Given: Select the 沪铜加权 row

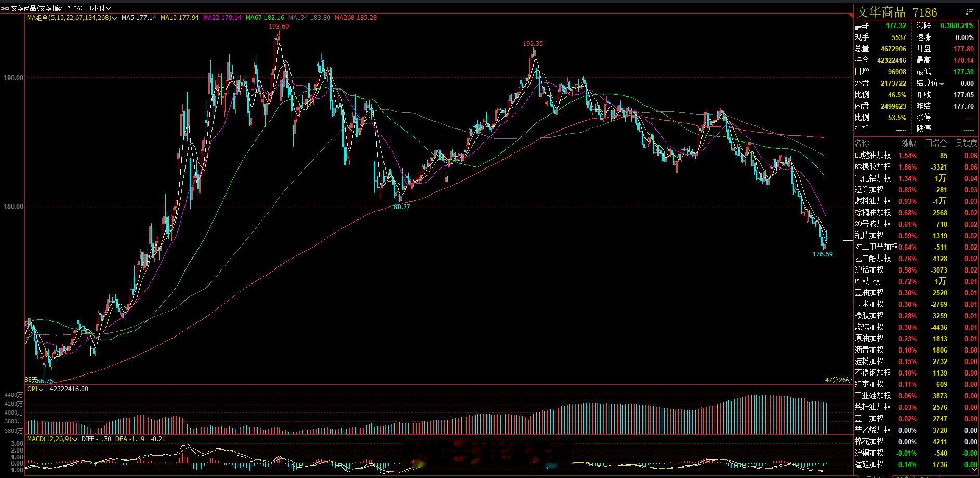Looking at the screenshot, I should pyautogui.click(x=916, y=453).
